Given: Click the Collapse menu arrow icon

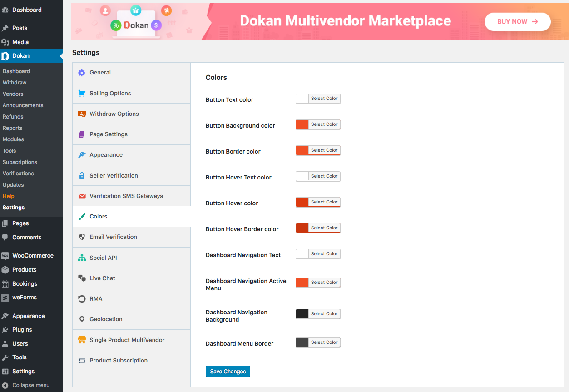Looking at the screenshot, I should 5,385.
